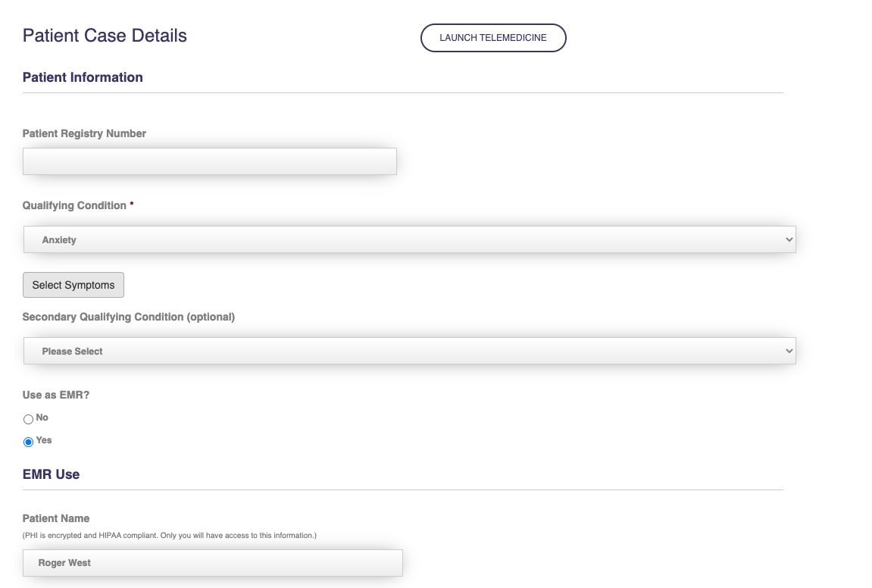Open the Select Symptoms dialog
Viewport: 872px width, 588px height.
73,285
